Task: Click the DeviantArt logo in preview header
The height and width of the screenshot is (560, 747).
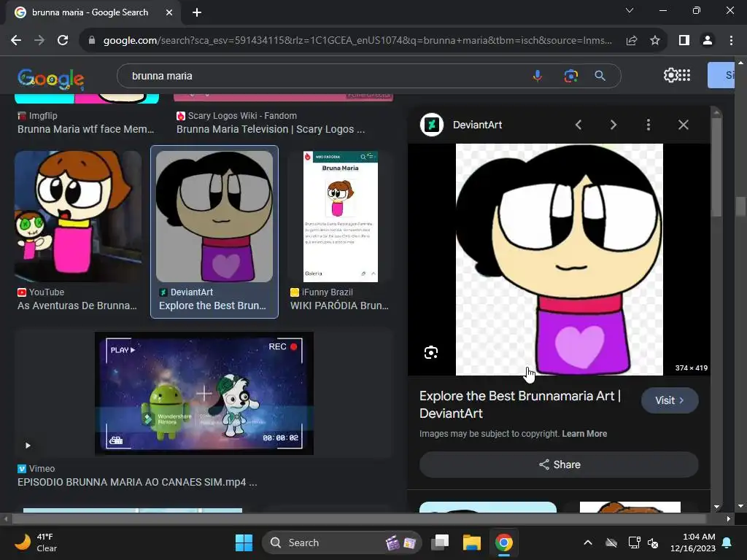Action: (432, 125)
